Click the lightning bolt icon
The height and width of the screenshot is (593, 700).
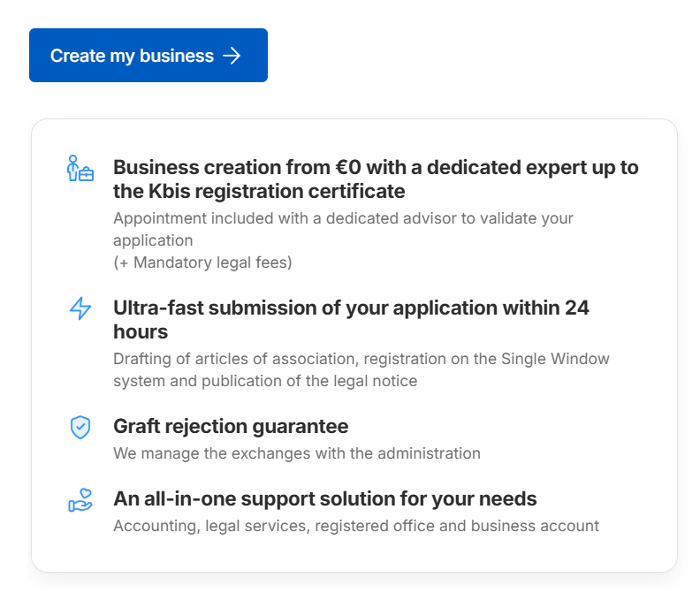(80, 308)
